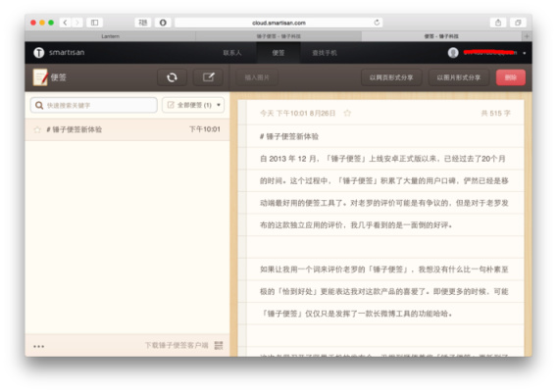
Task: Click the user avatar in header
Action: pos(453,53)
